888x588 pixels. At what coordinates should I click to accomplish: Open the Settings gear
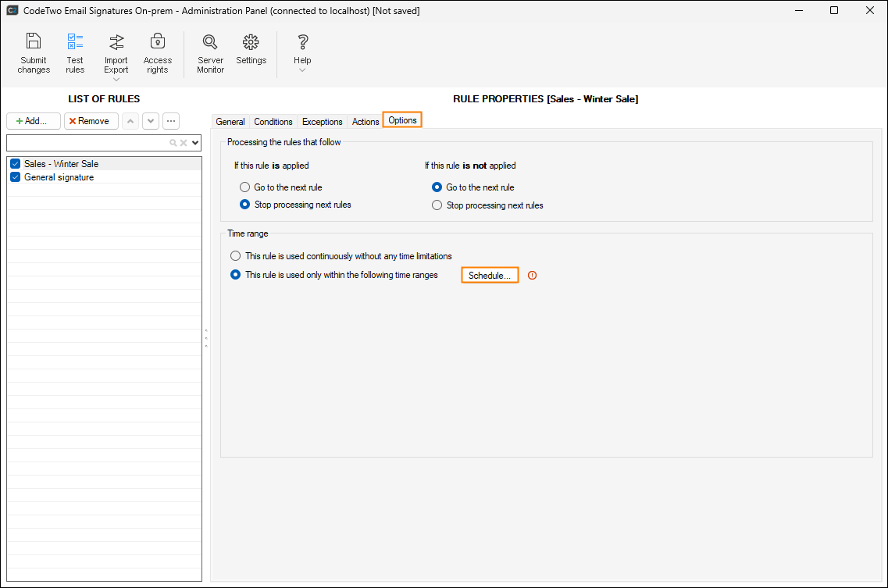coord(251,48)
